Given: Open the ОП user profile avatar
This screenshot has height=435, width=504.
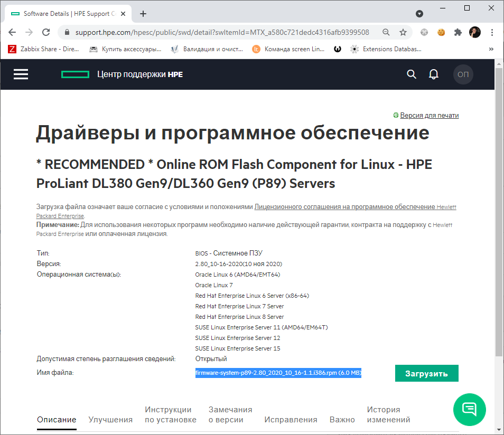Looking at the screenshot, I should 463,74.
